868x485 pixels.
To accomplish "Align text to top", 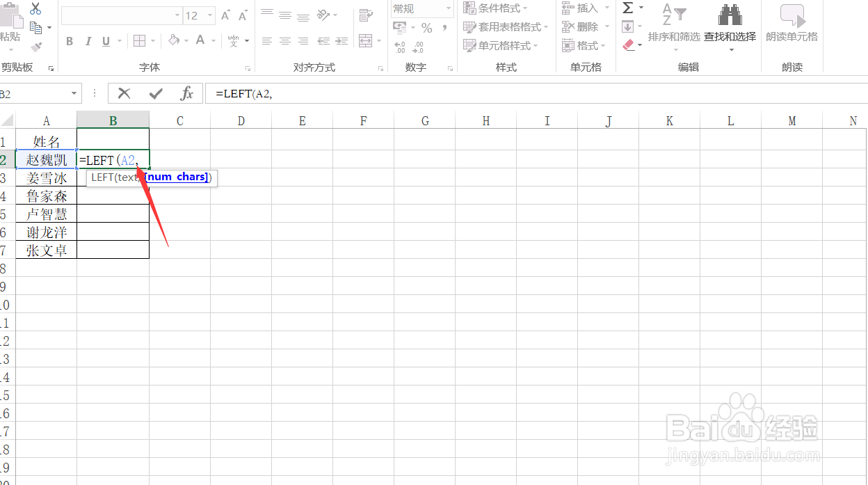I will click(266, 14).
